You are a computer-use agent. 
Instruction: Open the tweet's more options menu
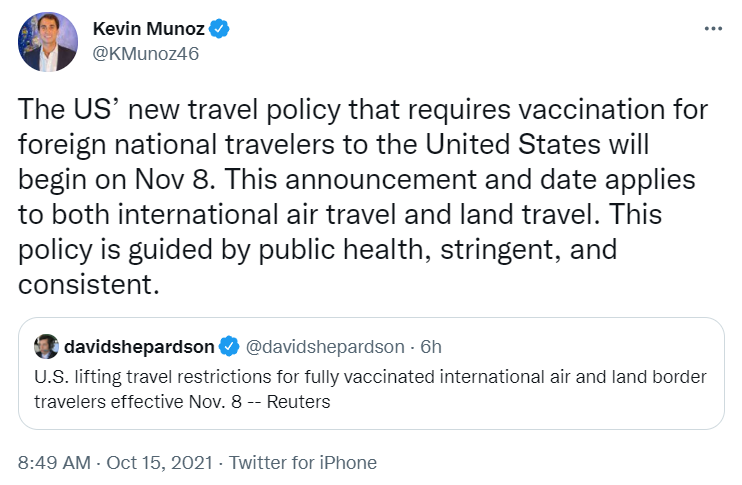(710, 27)
